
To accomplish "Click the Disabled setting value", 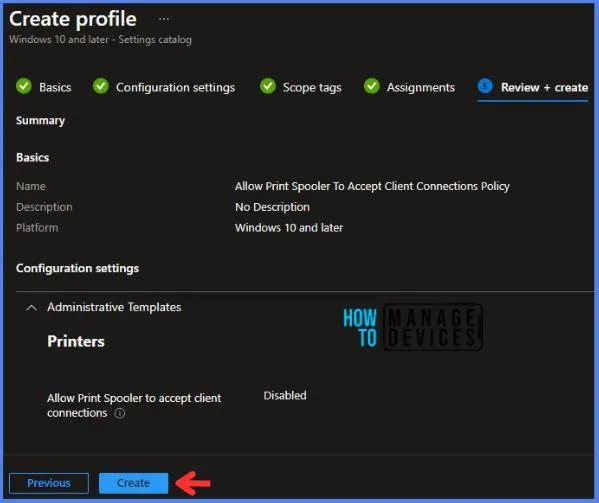I will (x=285, y=395).
